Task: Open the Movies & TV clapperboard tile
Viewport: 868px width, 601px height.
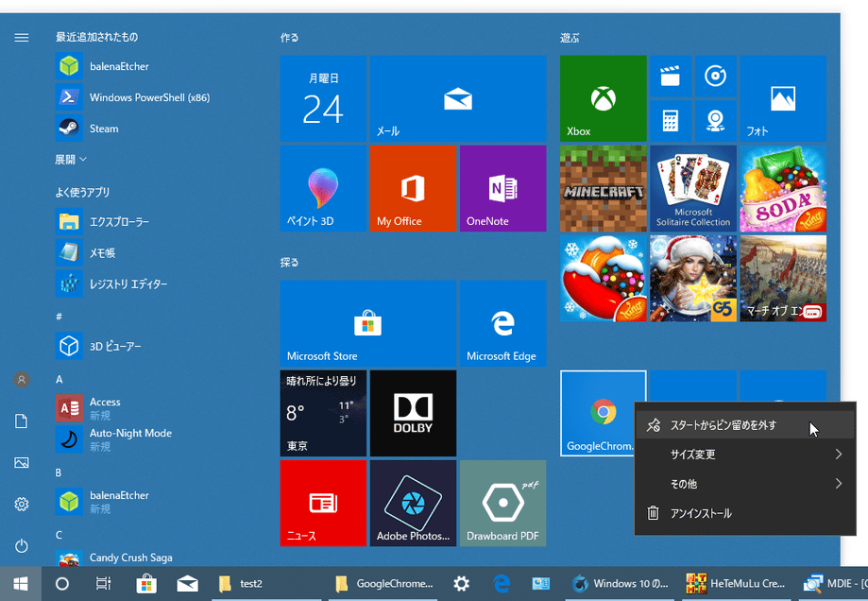Action: (x=671, y=76)
